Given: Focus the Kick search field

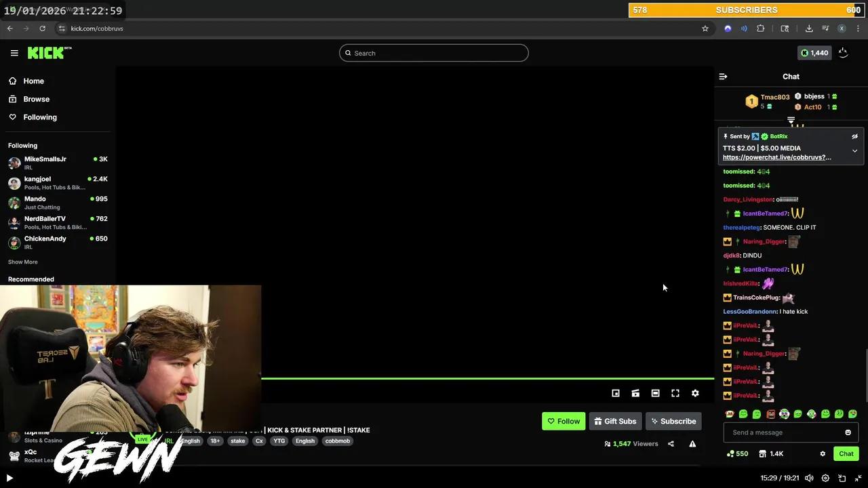Looking at the screenshot, I should 434,53.
